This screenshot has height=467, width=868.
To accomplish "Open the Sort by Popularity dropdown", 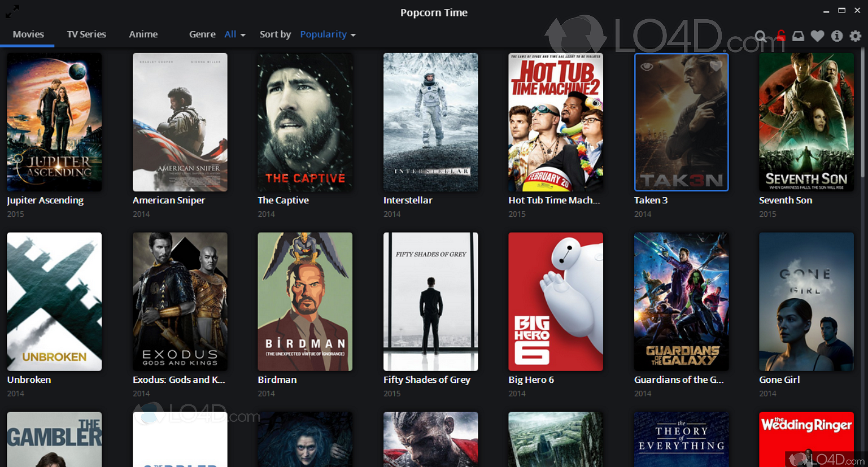I will coord(328,34).
